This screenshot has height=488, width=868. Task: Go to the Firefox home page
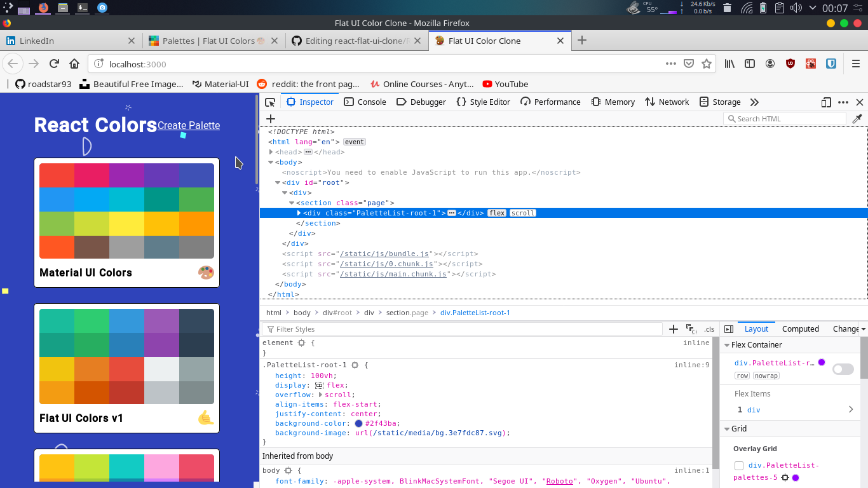pyautogui.click(x=74, y=64)
